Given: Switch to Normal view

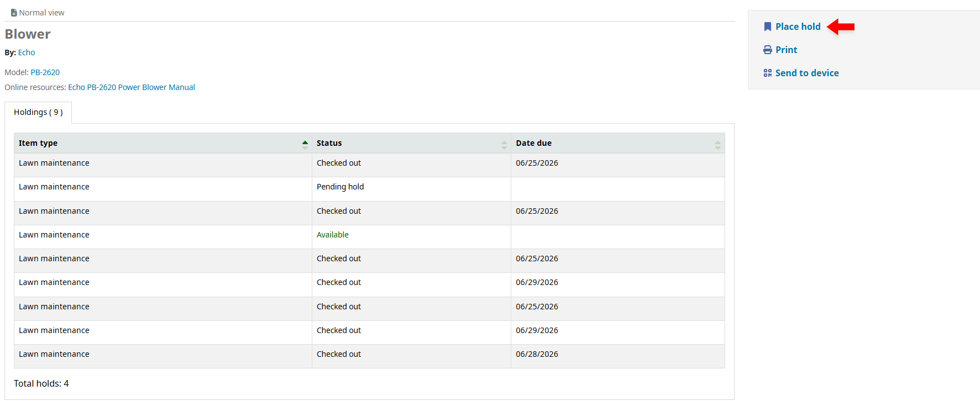Looking at the screenshot, I should [41, 13].
